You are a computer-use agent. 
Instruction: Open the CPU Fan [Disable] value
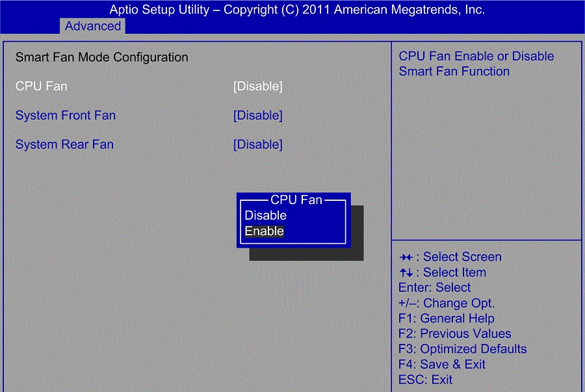257,86
